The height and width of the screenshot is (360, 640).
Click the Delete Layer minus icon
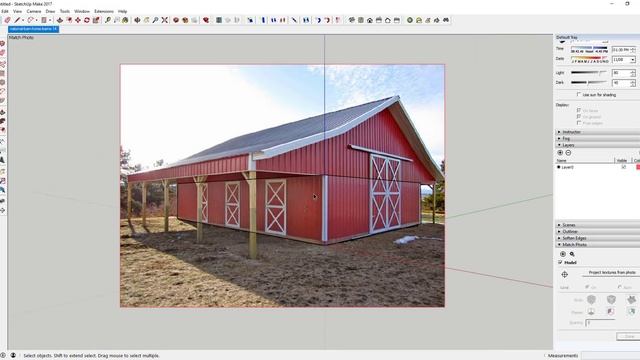pyautogui.click(x=568, y=153)
